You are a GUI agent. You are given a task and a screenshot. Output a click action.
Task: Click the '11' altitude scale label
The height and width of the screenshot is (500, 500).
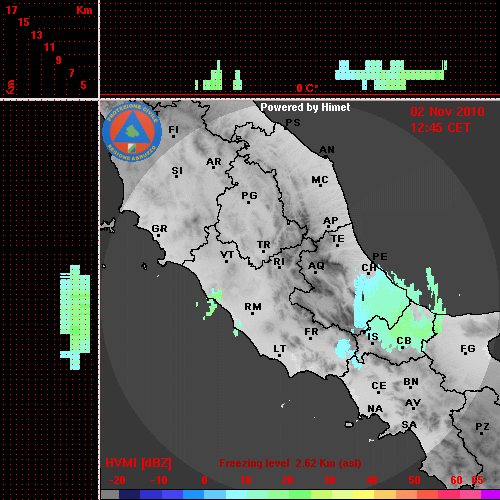coord(49,47)
